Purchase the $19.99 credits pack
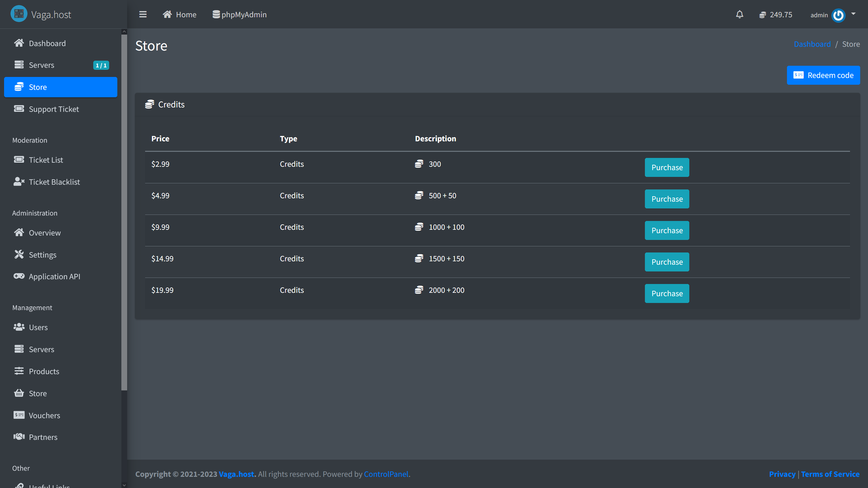 [667, 293]
